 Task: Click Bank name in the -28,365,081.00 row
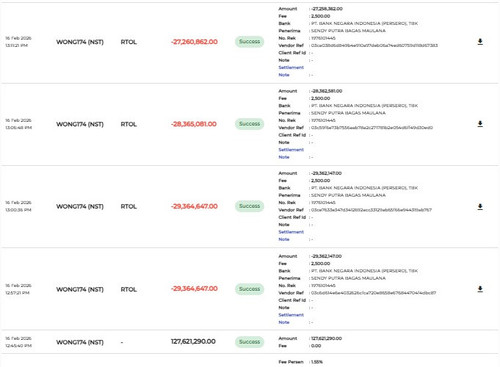point(364,106)
